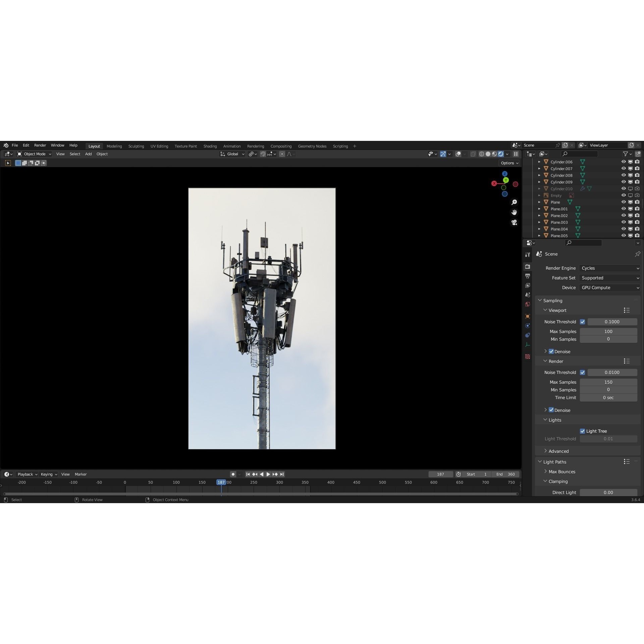
Task: Disable the Light Tree checkbox
Action: 583,431
